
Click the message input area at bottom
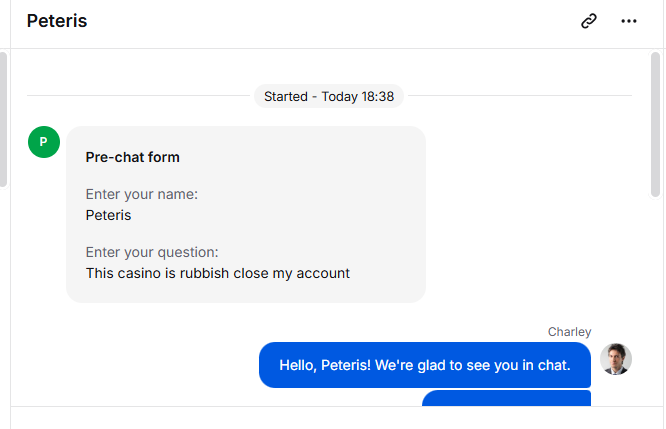click(x=337, y=418)
